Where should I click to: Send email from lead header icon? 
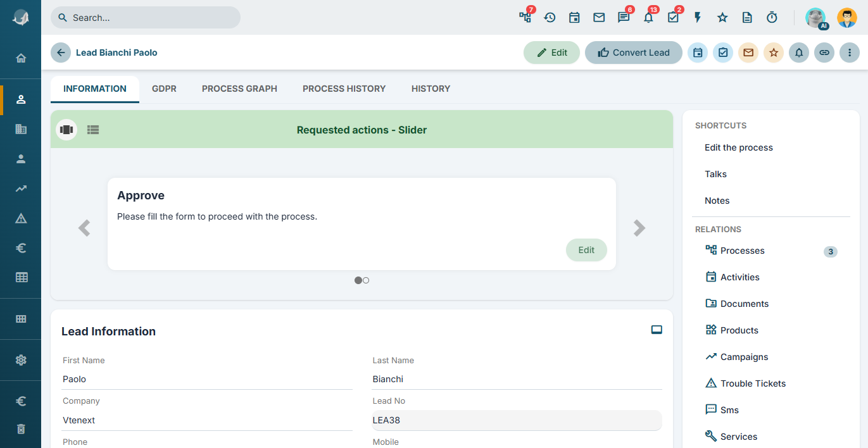(x=748, y=53)
